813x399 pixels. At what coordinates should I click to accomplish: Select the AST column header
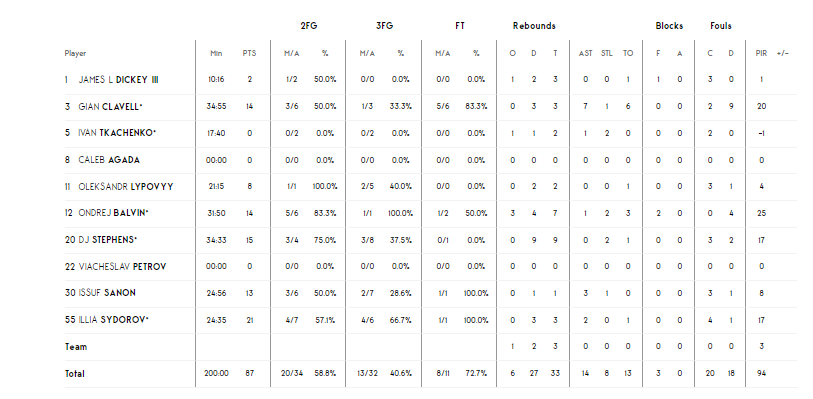pos(585,53)
